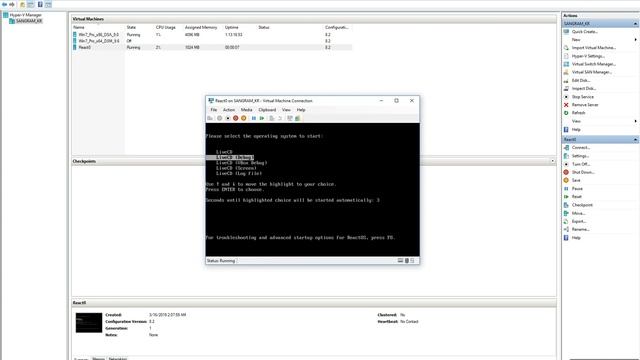
Task: Click Move action for ReactI
Action: (x=578, y=213)
